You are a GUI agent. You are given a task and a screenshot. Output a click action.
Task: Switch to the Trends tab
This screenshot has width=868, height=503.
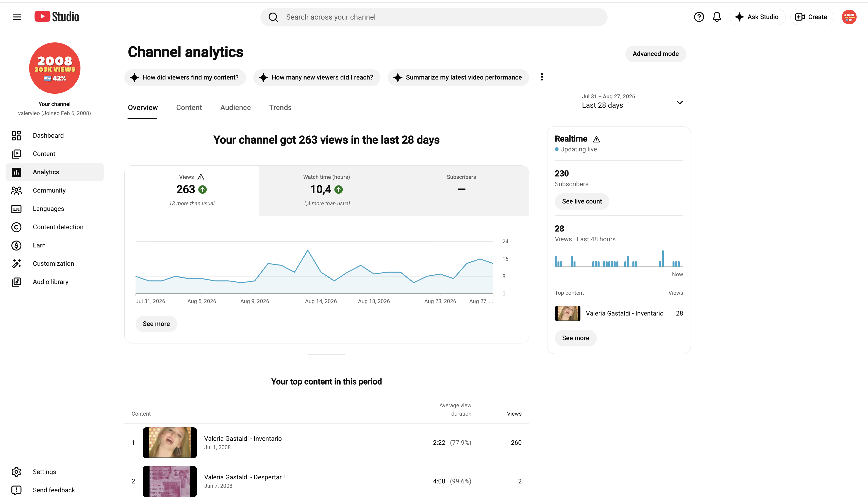[280, 107]
